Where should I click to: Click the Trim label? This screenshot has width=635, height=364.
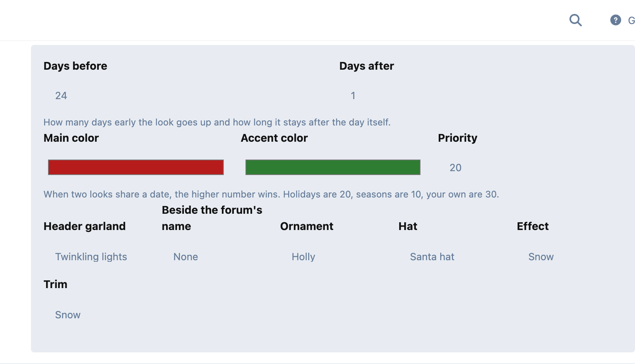[55, 285]
